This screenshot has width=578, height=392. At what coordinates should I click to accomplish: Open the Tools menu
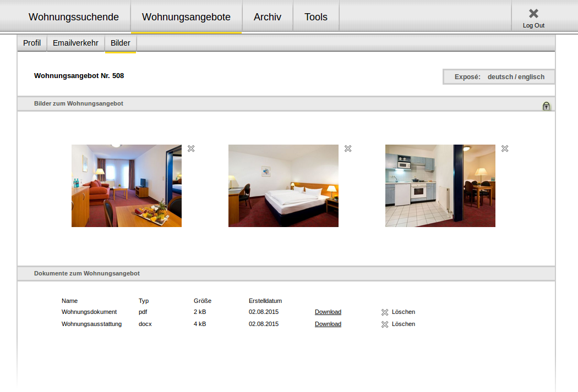point(316,17)
